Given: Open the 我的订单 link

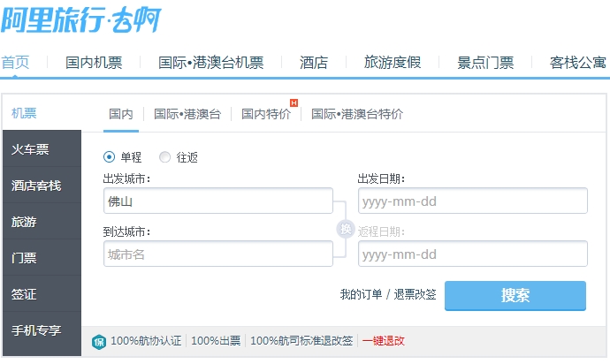Looking at the screenshot, I should coord(361,294).
